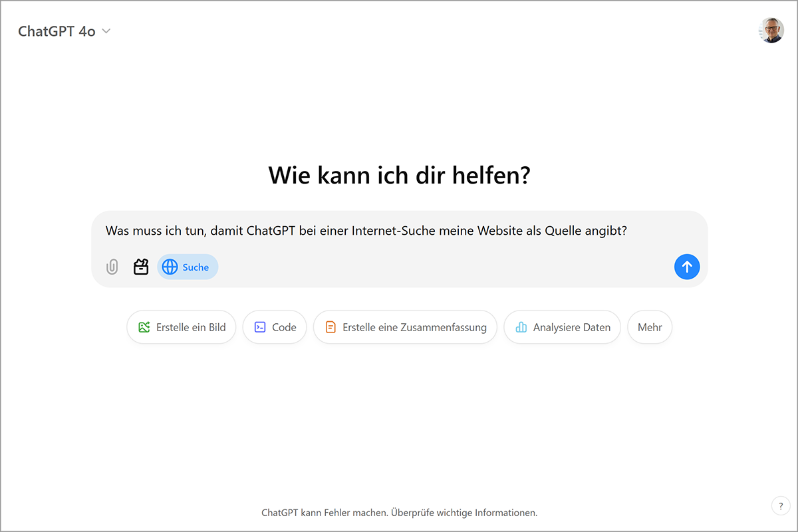Select the Erstelle eine Zusammenfassung text label
The height and width of the screenshot is (532, 798).
click(x=414, y=327)
